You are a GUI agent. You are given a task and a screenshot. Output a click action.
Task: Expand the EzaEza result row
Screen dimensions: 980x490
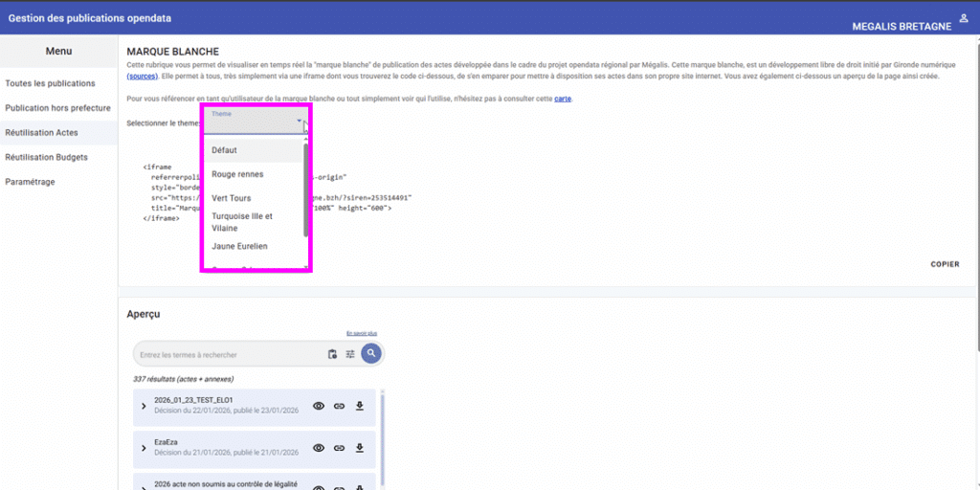pyautogui.click(x=144, y=448)
